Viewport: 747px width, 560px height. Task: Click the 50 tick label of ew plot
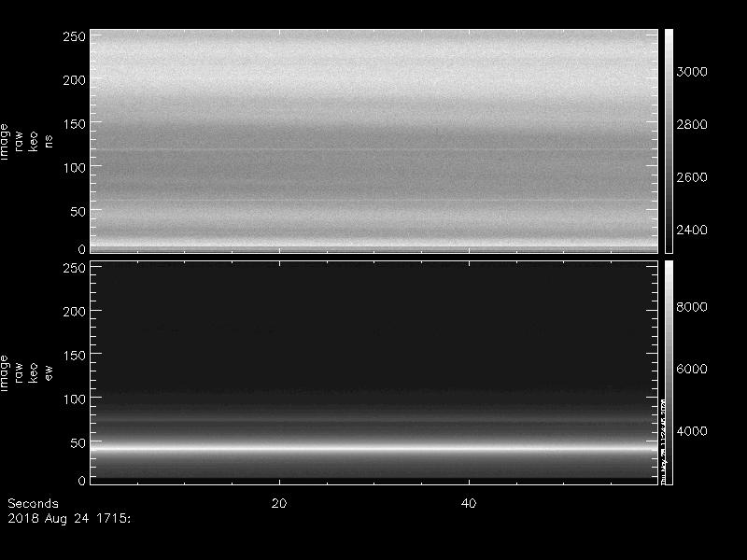tap(78, 442)
